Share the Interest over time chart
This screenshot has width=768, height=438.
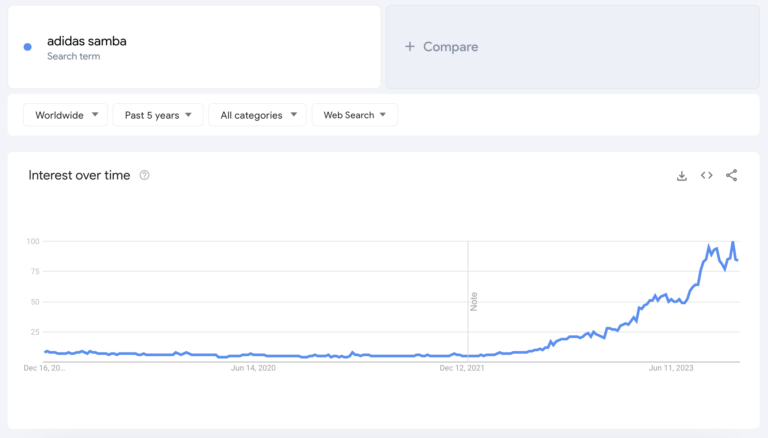click(x=732, y=176)
